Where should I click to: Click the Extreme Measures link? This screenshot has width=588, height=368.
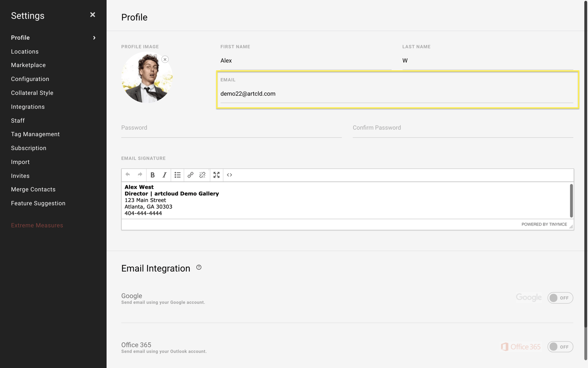click(x=37, y=225)
